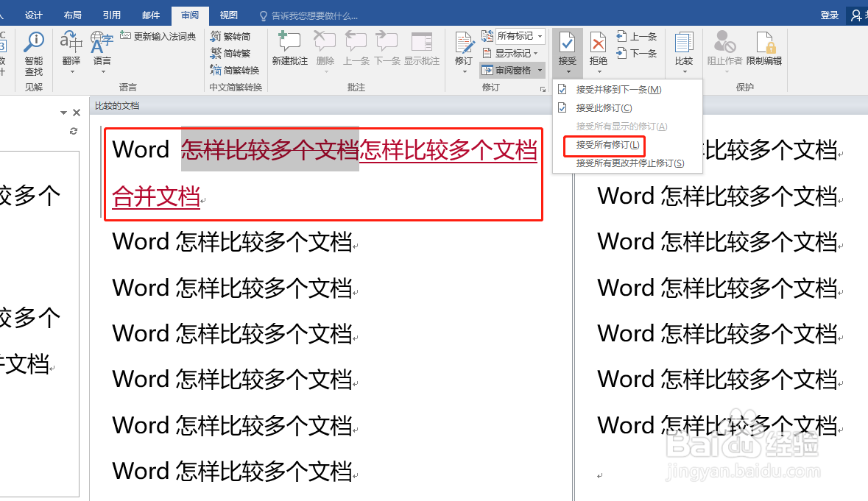Open Chinese conversion options (简繁转换)
This screenshot has height=501, width=868.
[235, 70]
